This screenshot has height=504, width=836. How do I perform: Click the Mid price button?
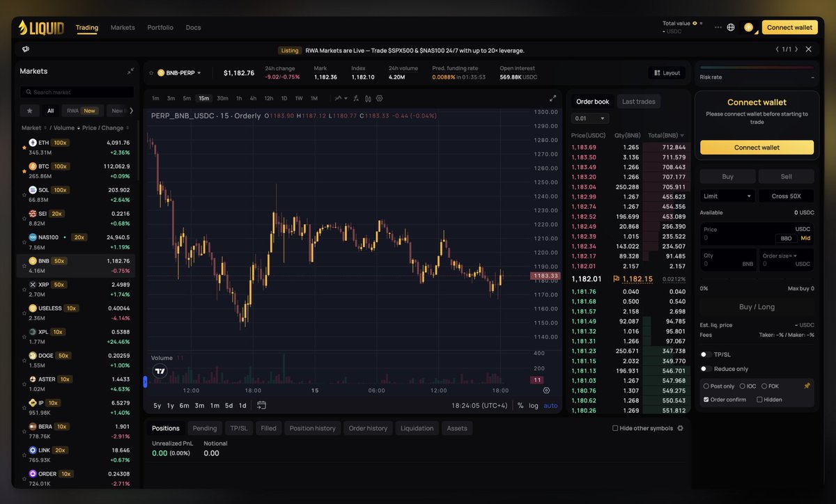click(x=805, y=238)
